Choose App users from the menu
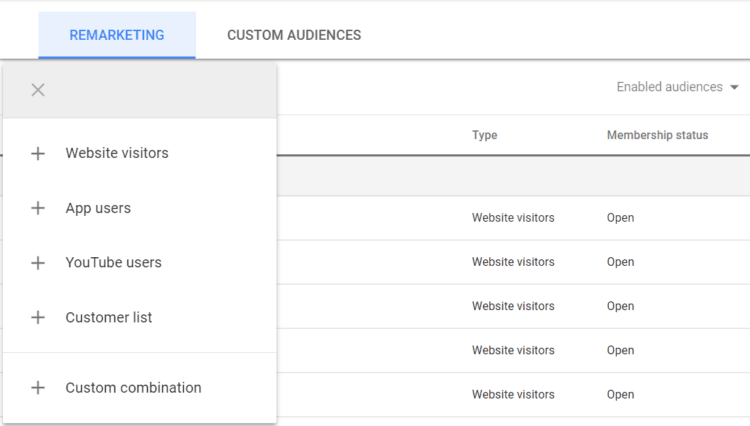Viewport: 750px width, 426px height. click(x=98, y=208)
